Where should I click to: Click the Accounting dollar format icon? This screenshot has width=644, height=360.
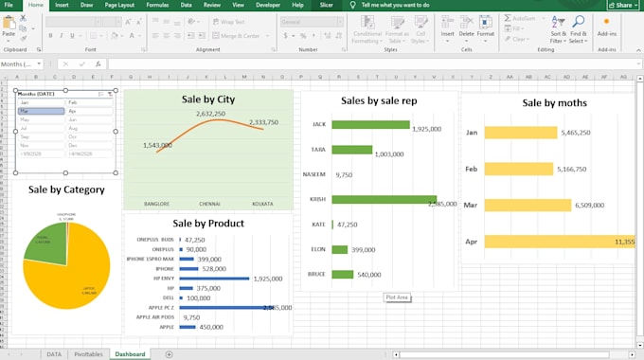(285, 36)
